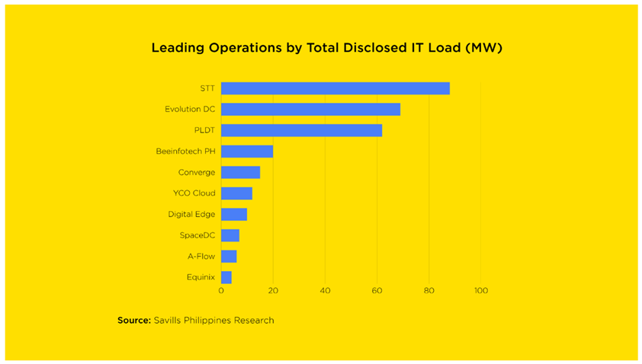Select the bold 'Source:' label
The height and width of the screenshot is (364, 642).
pyautogui.click(x=134, y=321)
